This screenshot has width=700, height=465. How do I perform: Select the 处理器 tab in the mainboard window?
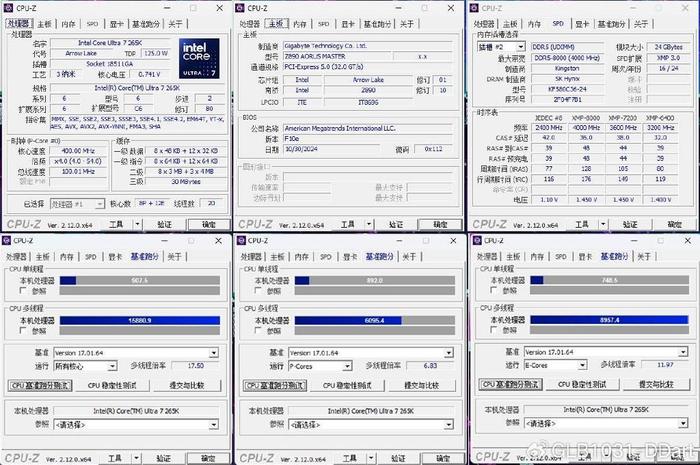pyautogui.click(x=250, y=24)
